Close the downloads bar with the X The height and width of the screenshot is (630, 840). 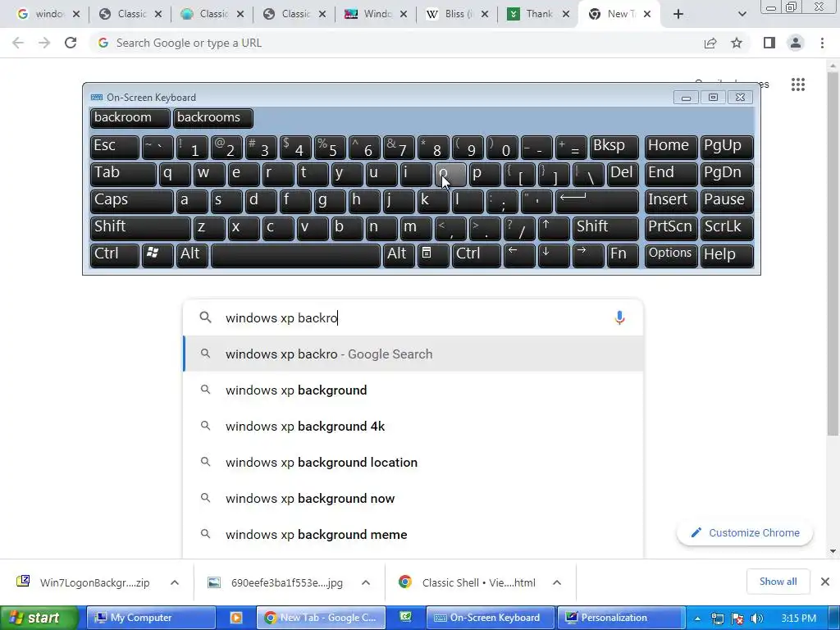pos(825,582)
